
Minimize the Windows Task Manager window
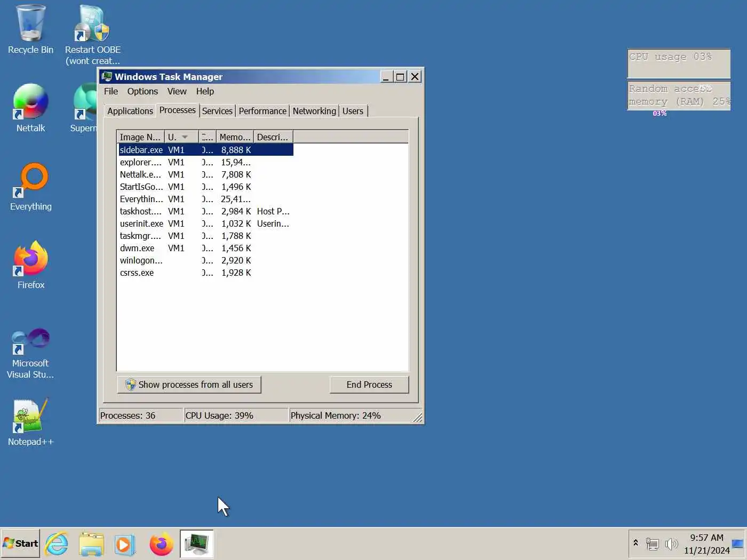[x=386, y=77]
